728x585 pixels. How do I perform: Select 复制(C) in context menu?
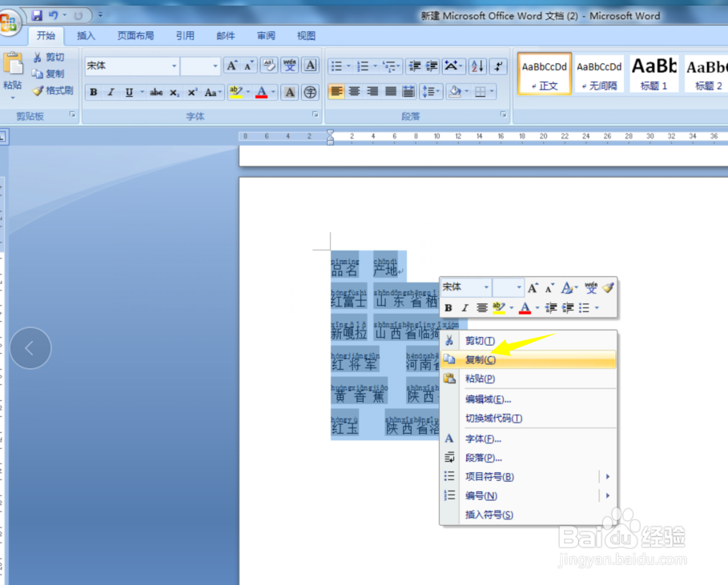[529, 359]
